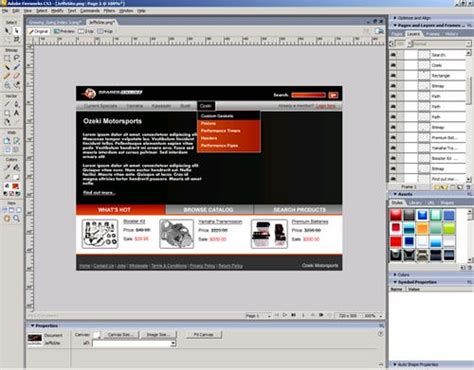
Task: Select the Lasso tool
Action: click(x=16, y=58)
